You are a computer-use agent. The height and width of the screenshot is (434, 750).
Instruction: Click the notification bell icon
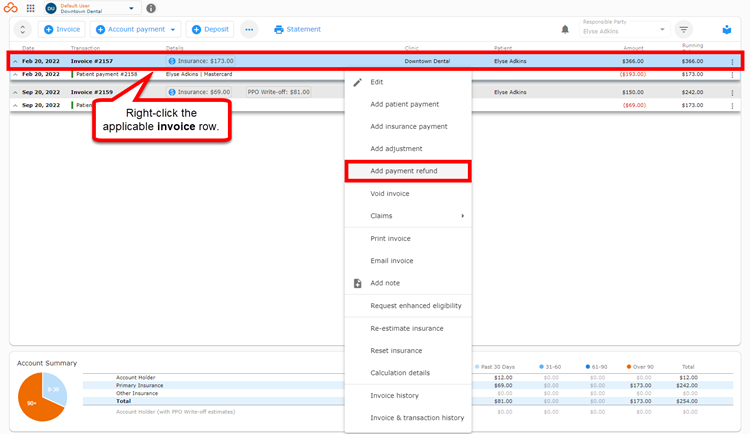click(565, 29)
